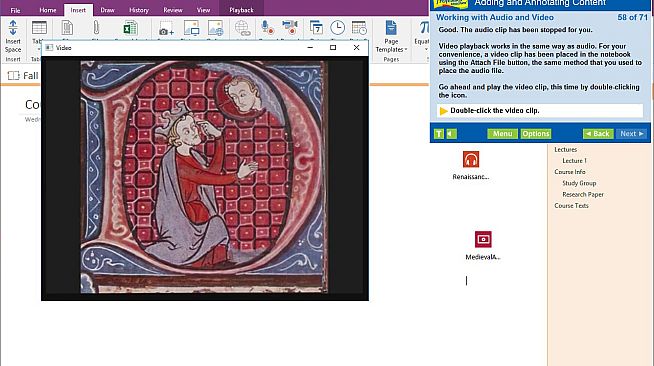Open the History ribbon tab
Screen dimensions: 654x366
[x=139, y=10]
